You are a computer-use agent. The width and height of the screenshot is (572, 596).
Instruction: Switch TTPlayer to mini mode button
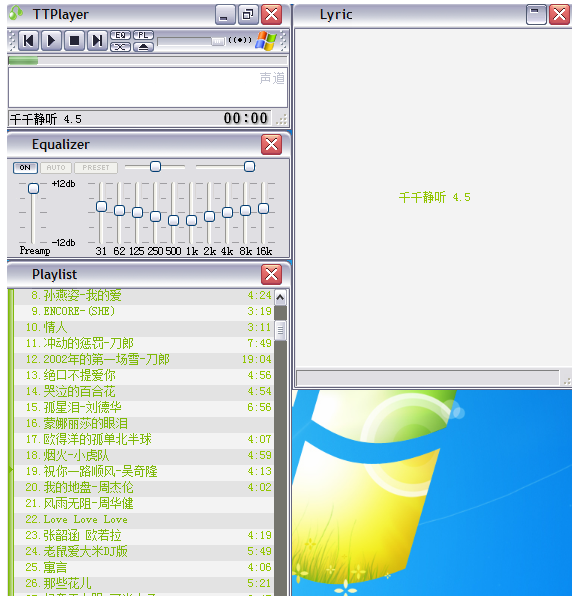248,15
